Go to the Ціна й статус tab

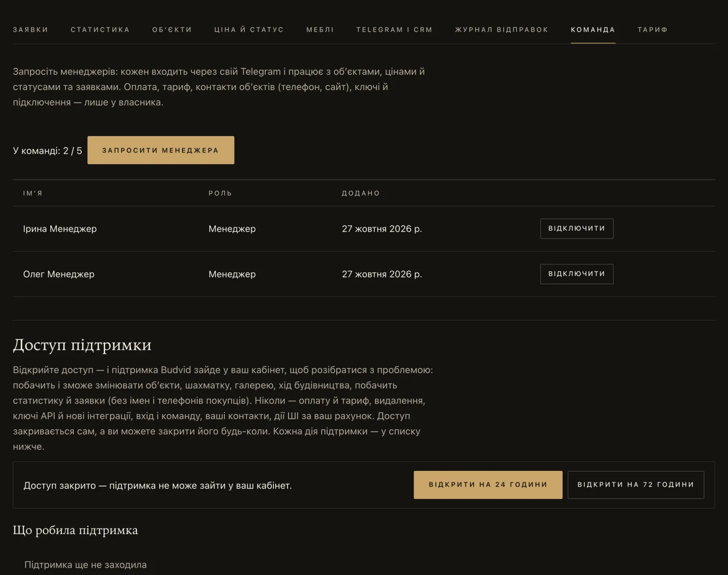[249, 30]
